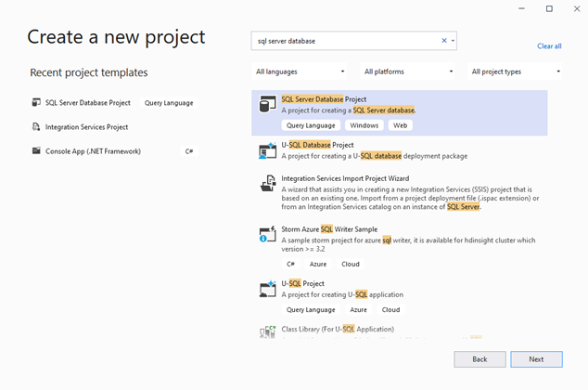This screenshot has height=390, width=588.
Task: Open recent Integration Services Project template
Action: [x=86, y=127]
